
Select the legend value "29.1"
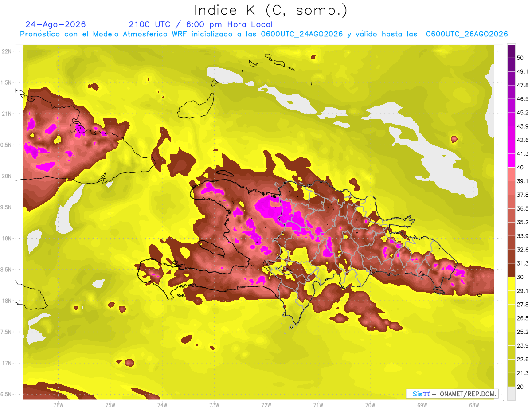click(522, 291)
